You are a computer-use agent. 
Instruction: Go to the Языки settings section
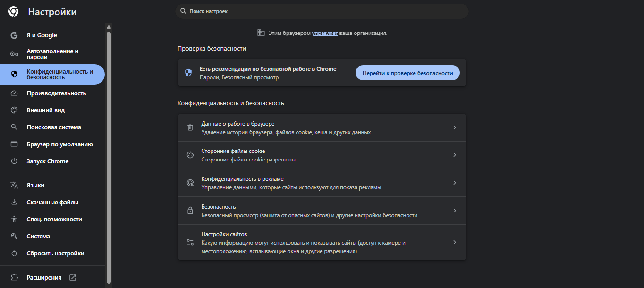[x=35, y=186]
